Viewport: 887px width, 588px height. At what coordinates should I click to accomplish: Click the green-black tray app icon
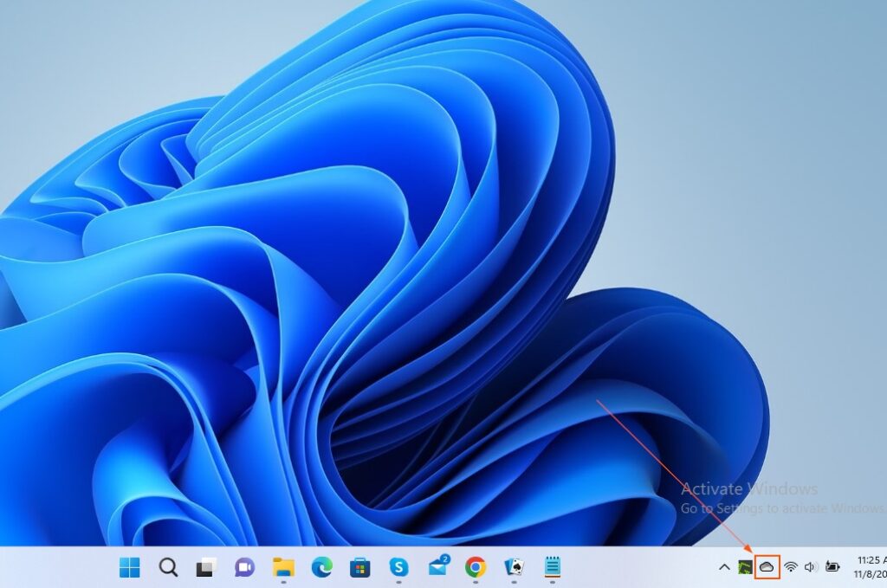pos(745,567)
